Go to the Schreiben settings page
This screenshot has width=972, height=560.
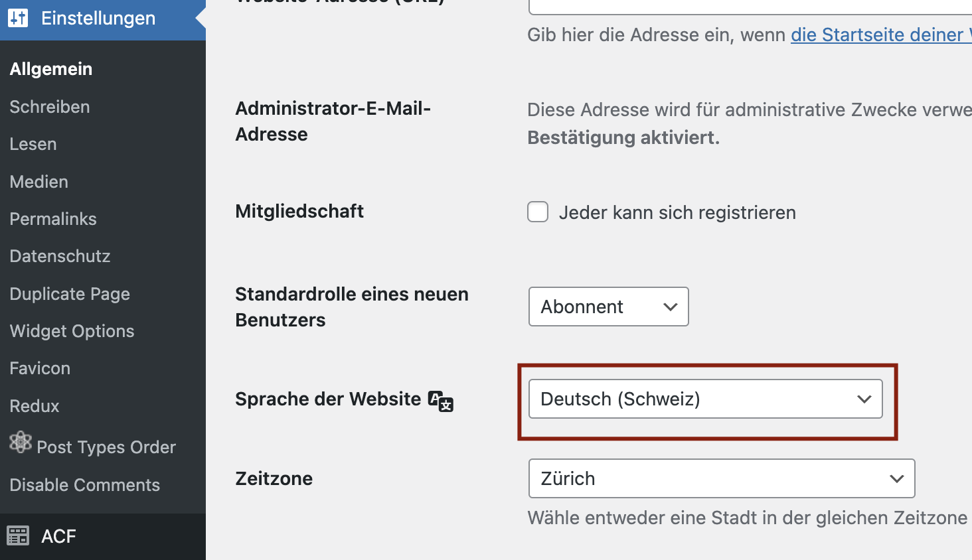coord(50,107)
